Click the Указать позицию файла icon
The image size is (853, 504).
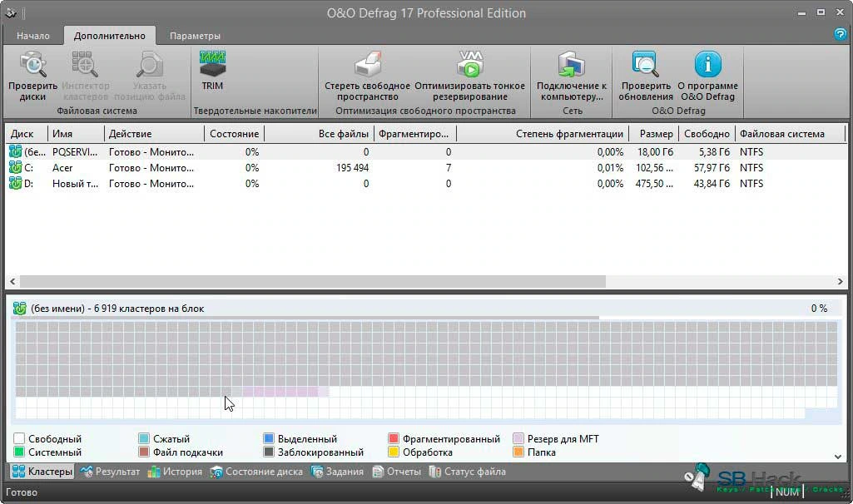coord(149,64)
